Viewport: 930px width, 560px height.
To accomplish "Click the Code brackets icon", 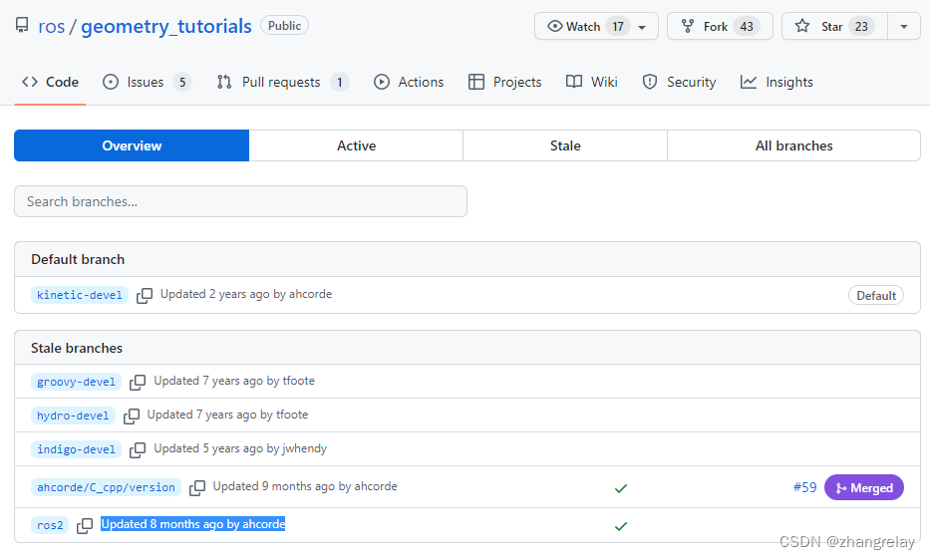I will [x=30, y=82].
